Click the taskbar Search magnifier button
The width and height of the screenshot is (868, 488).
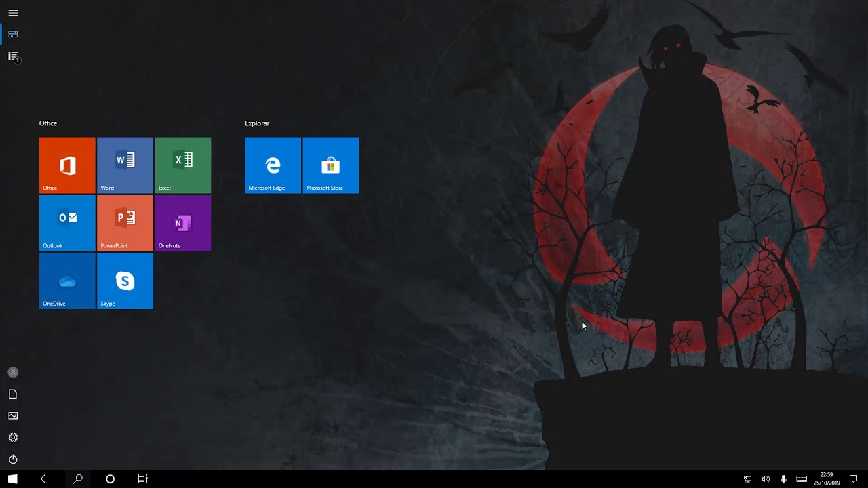click(78, 479)
